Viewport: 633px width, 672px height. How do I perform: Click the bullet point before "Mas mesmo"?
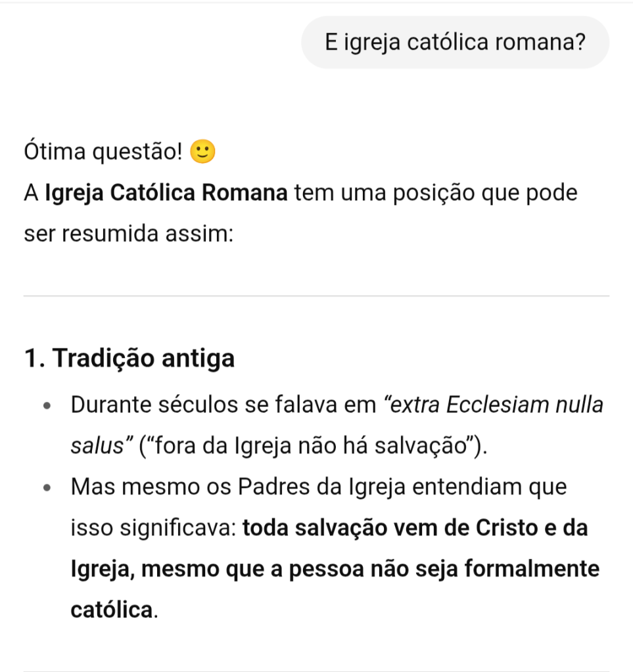point(47,488)
